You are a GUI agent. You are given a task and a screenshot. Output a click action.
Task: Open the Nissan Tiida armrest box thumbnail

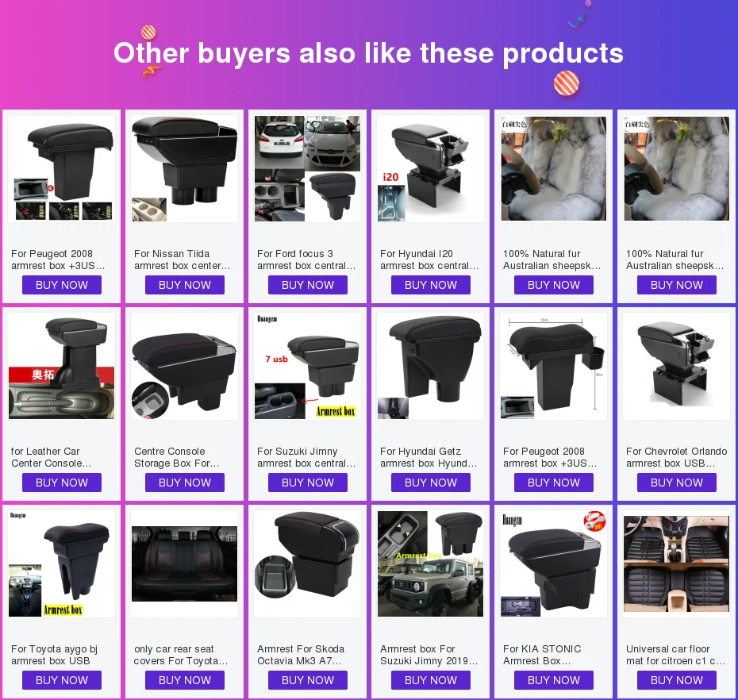click(184, 168)
